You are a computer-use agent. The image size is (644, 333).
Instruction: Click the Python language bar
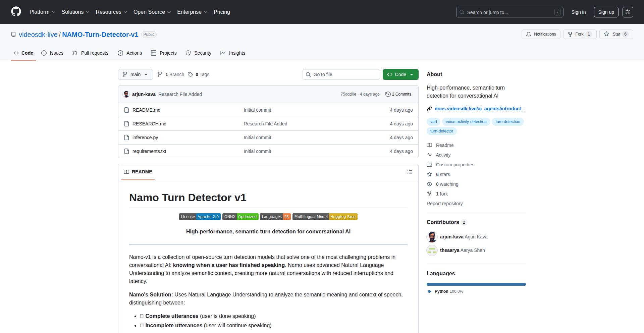point(476,284)
